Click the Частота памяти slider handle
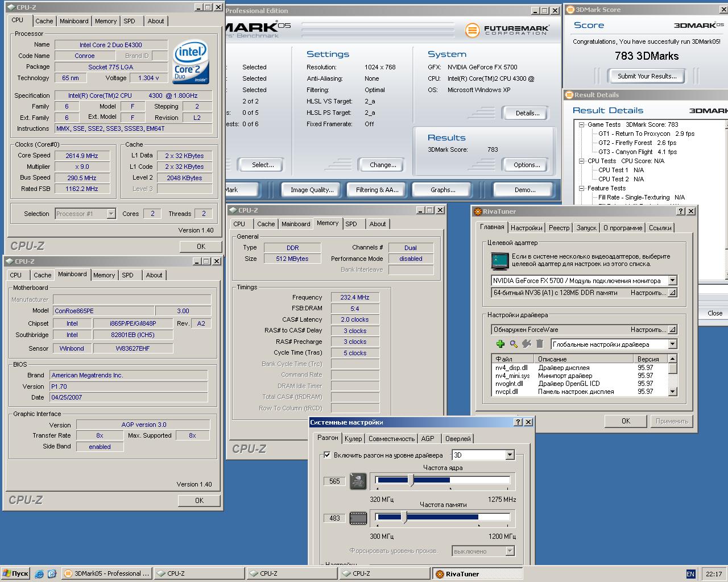This screenshot has width=728, height=582. coord(404,517)
